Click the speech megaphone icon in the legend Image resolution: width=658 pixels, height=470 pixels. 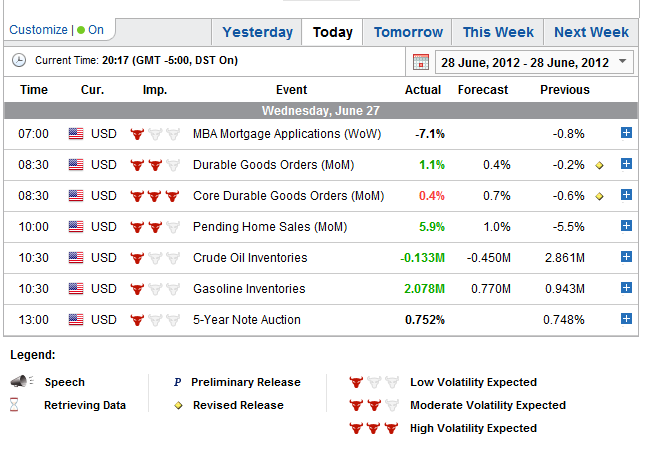(22, 381)
